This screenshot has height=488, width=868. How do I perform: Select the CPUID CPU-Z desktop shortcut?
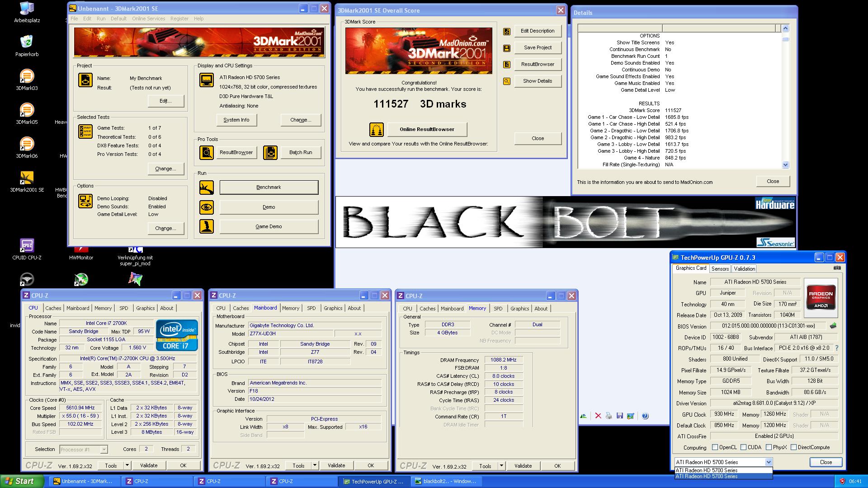click(x=27, y=249)
